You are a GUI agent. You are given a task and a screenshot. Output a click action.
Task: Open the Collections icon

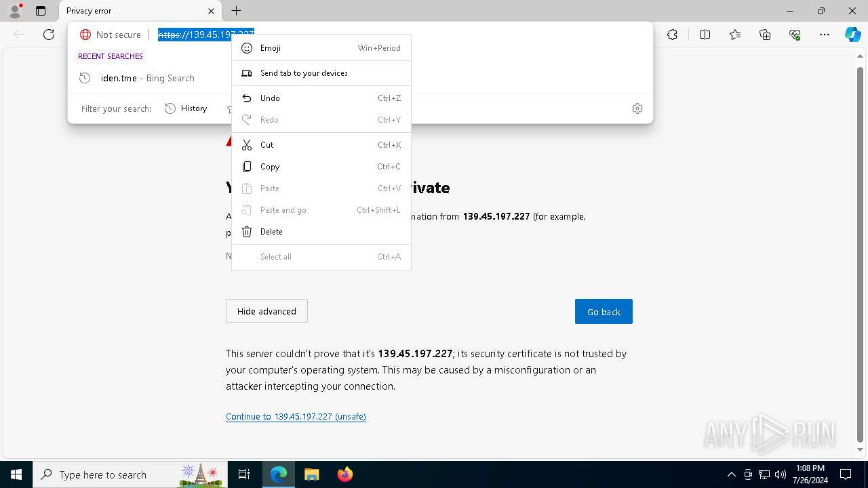pos(765,35)
